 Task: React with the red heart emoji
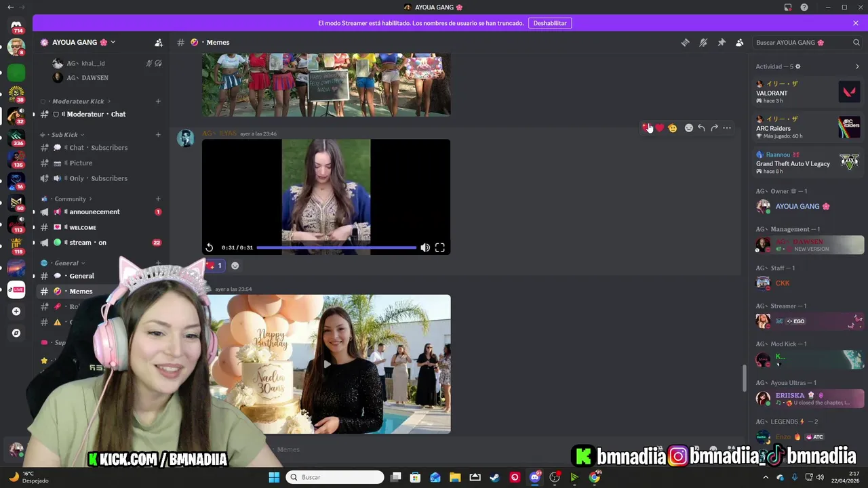coord(660,127)
